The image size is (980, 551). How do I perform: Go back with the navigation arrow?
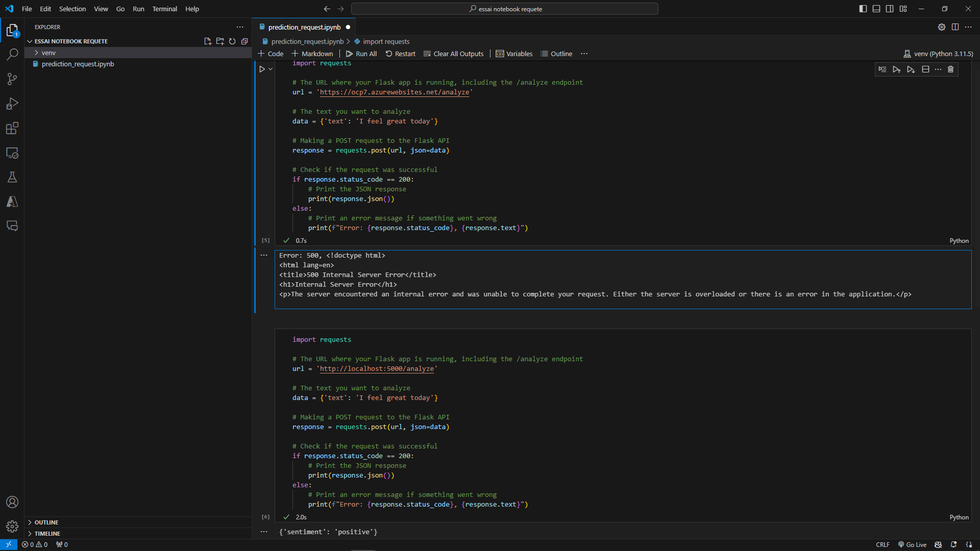pyautogui.click(x=327, y=9)
